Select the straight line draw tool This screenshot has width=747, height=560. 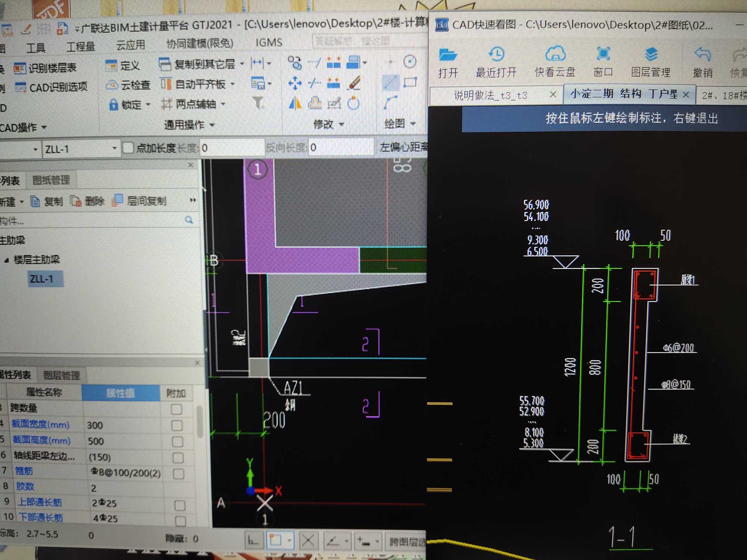point(390,82)
